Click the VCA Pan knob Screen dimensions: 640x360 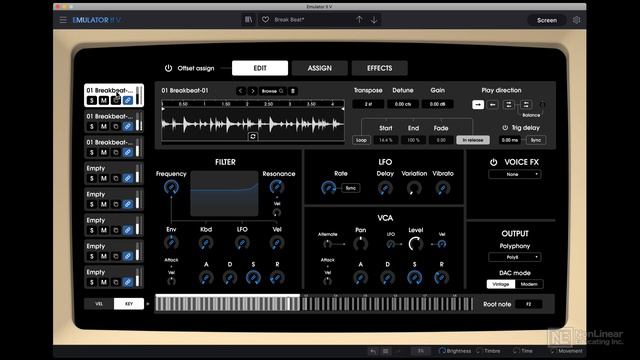click(x=360, y=244)
